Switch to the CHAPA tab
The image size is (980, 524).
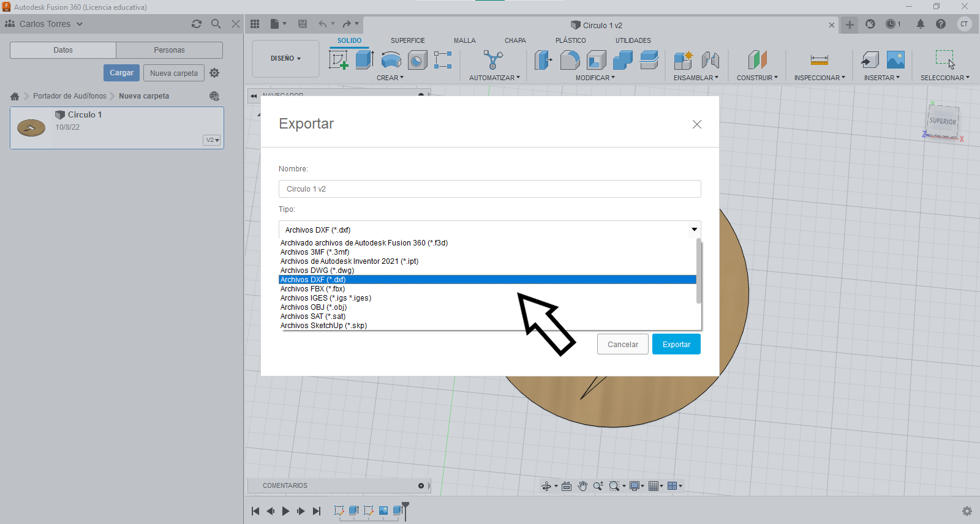pos(515,40)
